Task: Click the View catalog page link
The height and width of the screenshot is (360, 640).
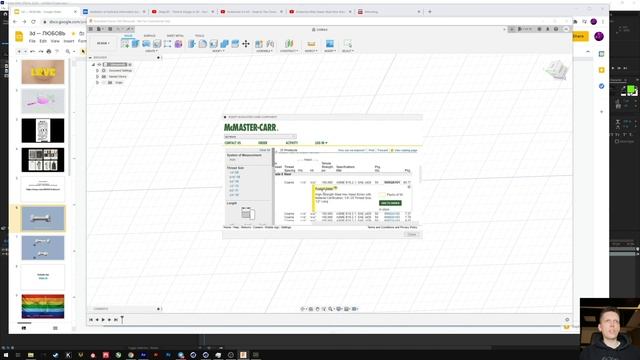Action: 406,151
